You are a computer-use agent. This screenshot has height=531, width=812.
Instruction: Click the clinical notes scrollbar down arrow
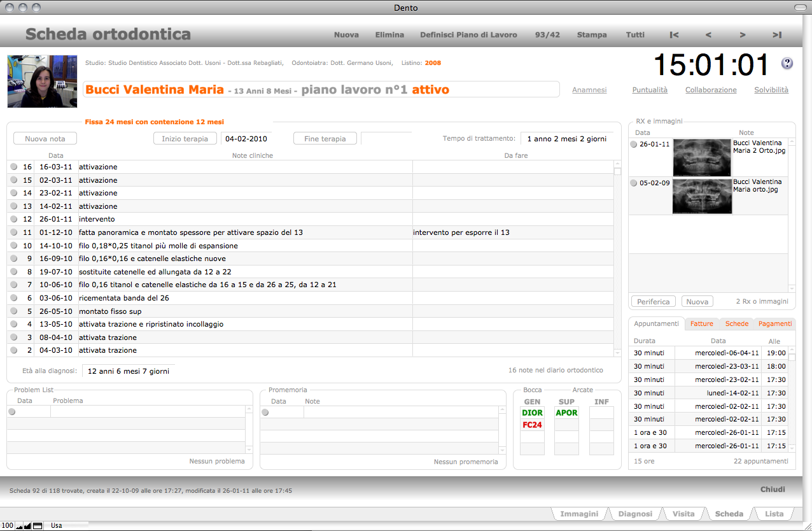tap(617, 352)
